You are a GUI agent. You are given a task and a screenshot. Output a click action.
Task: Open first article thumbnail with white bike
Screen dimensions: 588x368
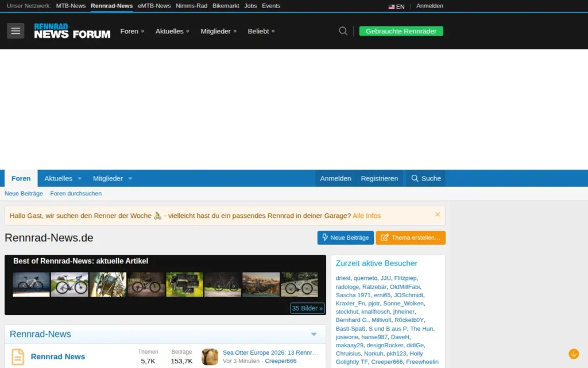click(x=31, y=285)
